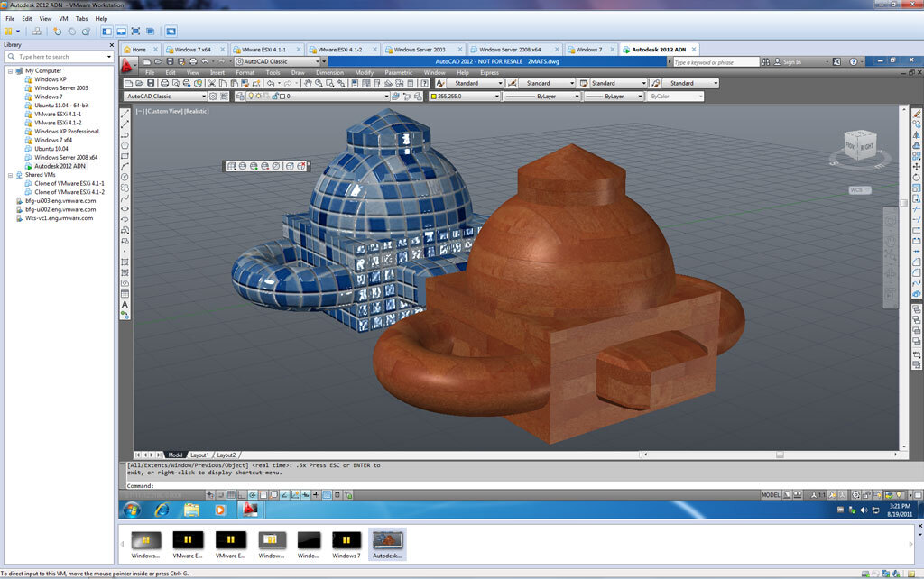924x579 pixels.
Task: Click inside the Command input line
Action: coord(271,483)
